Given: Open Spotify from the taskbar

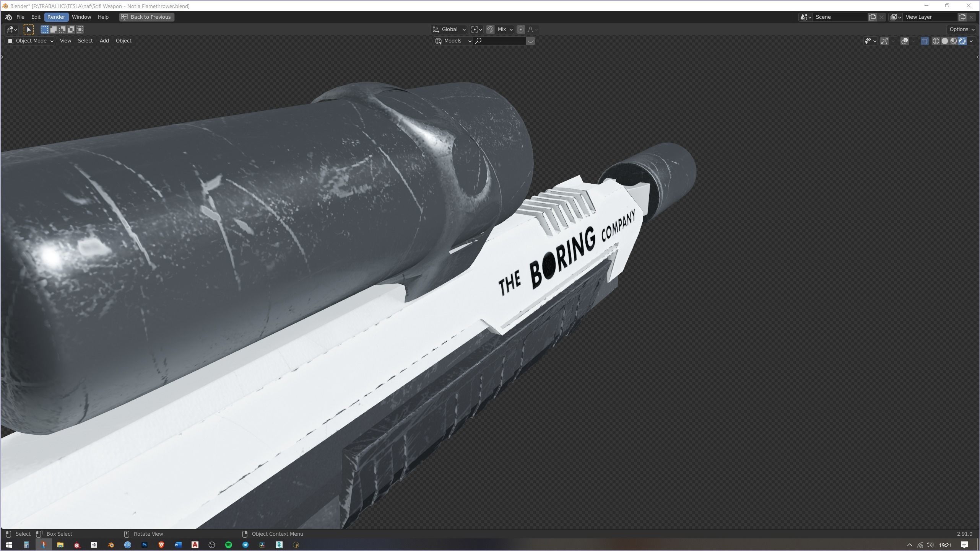Looking at the screenshot, I should pos(228,545).
